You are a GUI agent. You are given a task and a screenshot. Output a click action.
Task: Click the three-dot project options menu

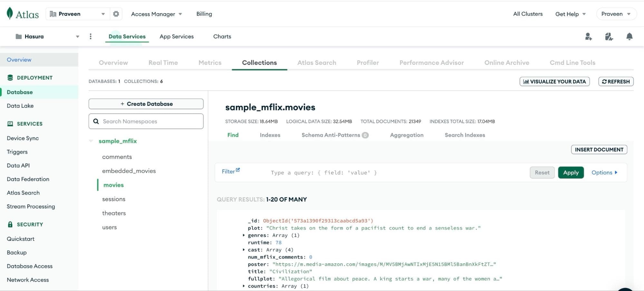tap(91, 36)
